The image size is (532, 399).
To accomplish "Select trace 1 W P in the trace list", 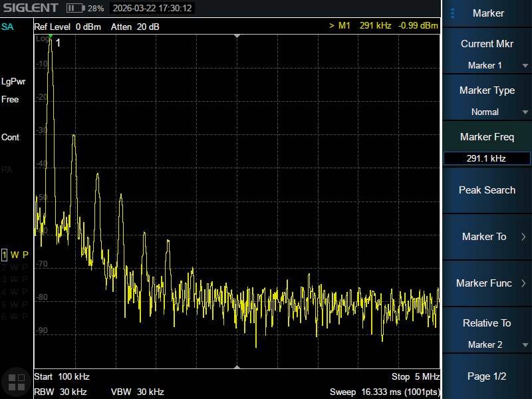I will pyautogui.click(x=15, y=255).
